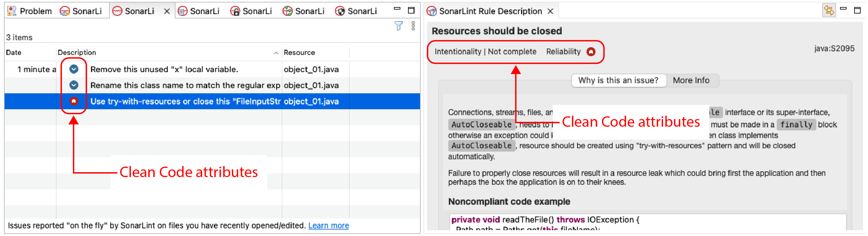Close the active SonarLint tab

coord(167,11)
